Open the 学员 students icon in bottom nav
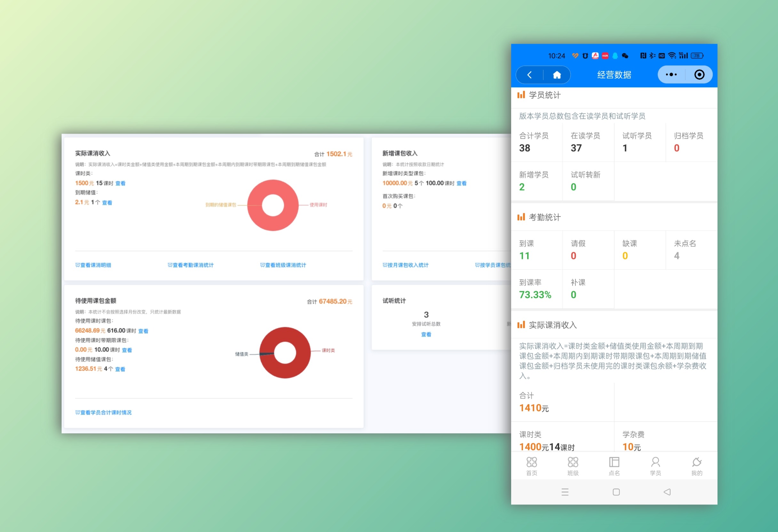The image size is (778, 532). click(655, 462)
